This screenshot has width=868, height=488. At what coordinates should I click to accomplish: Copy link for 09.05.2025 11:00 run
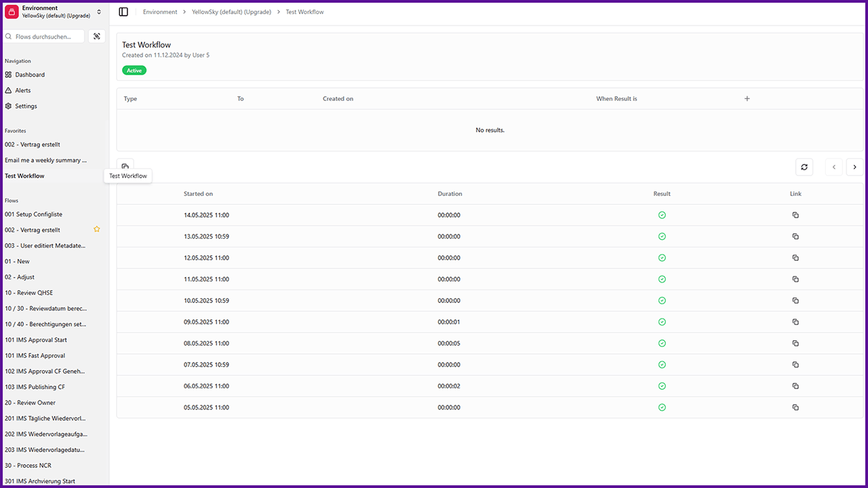tap(795, 322)
